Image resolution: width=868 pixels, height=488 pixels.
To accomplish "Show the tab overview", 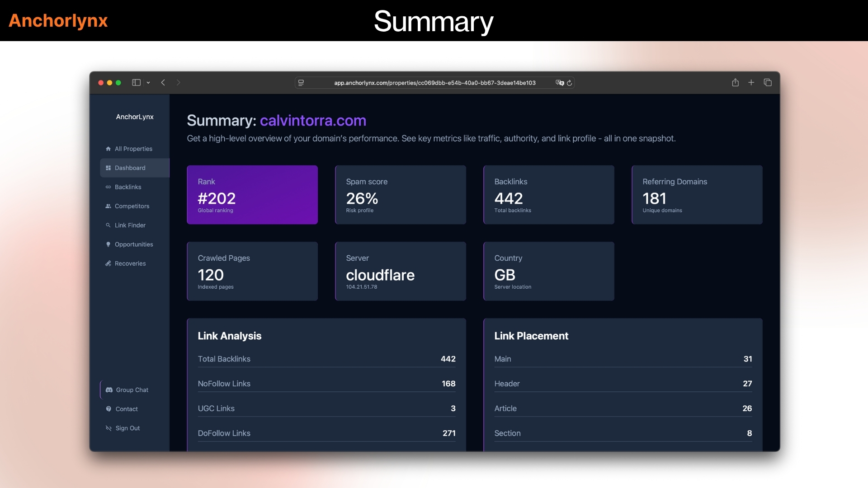I will [x=768, y=83].
